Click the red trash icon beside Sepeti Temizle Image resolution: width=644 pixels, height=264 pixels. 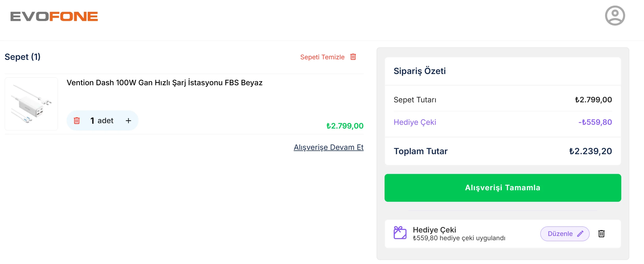pyautogui.click(x=353, y=57)
